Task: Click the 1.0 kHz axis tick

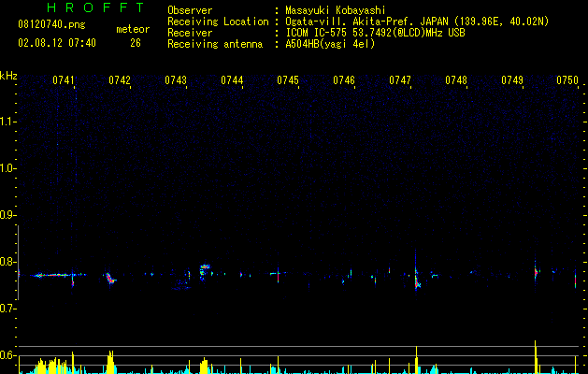Action: (7, 168)
